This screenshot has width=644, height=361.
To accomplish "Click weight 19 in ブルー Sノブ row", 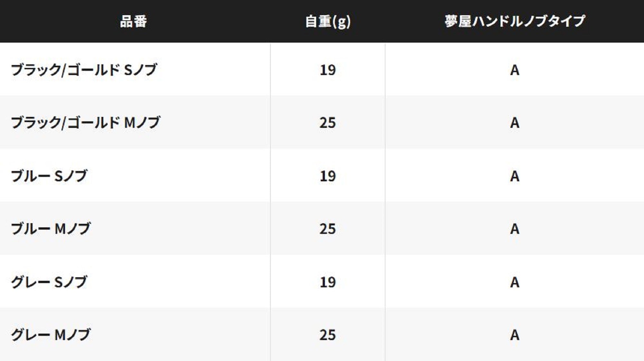I will click(x=328, y=176).
